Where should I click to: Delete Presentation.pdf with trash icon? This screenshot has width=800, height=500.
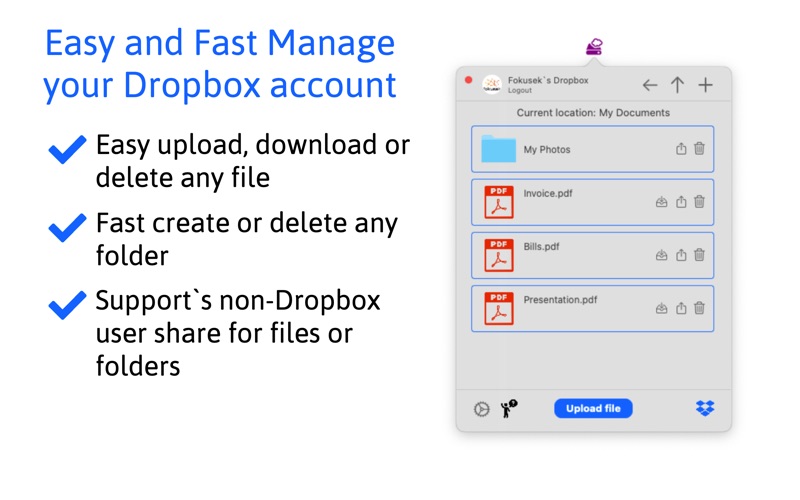699,308
